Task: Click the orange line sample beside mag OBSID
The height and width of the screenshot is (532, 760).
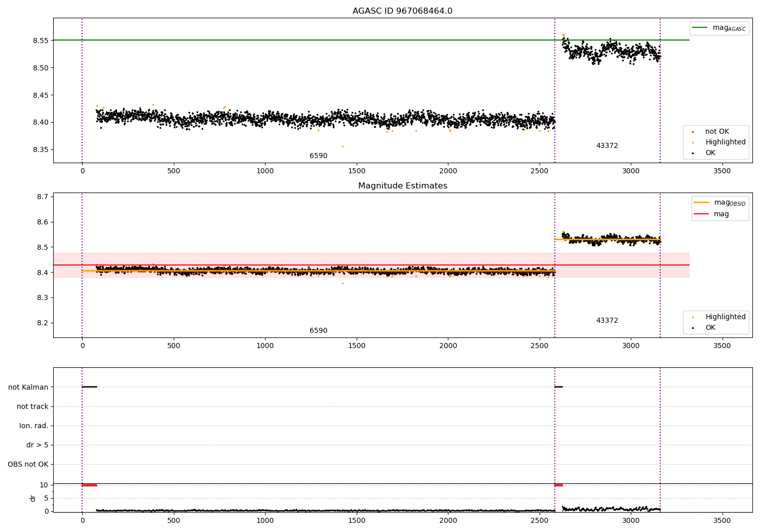Action: pyautogui.click(x=702, y=203)
